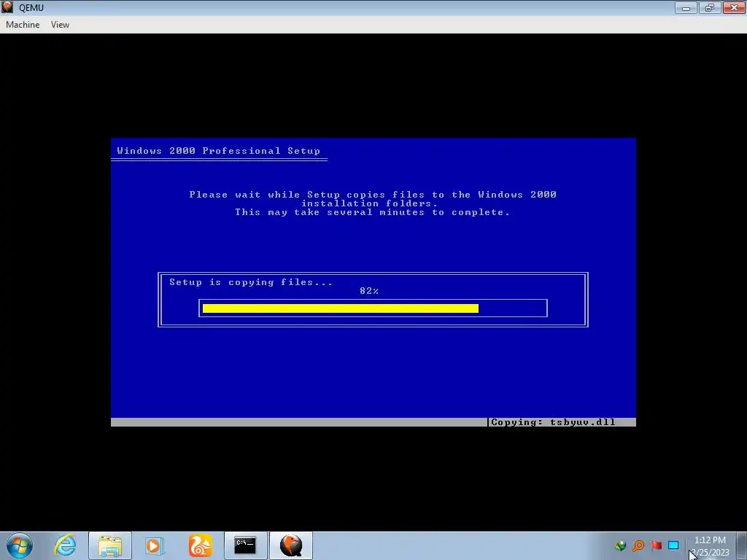Click the orange magnifier tray icon

coord(638,545)
